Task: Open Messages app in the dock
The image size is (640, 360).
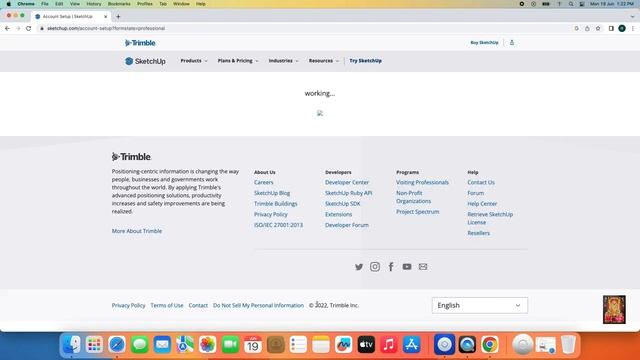Action: point(140,344)
